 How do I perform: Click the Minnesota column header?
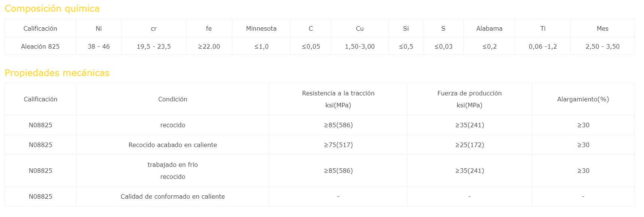point(261,28)
